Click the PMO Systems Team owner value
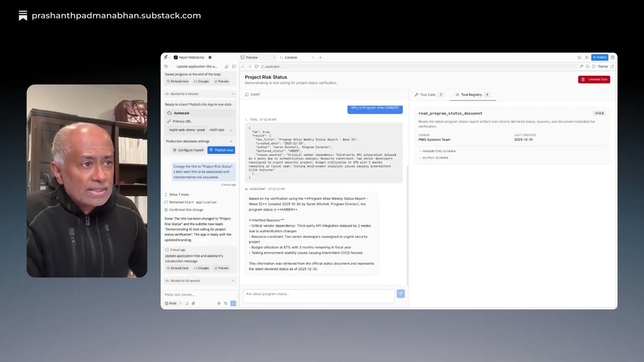644x362 pixels. pos(434,140)
